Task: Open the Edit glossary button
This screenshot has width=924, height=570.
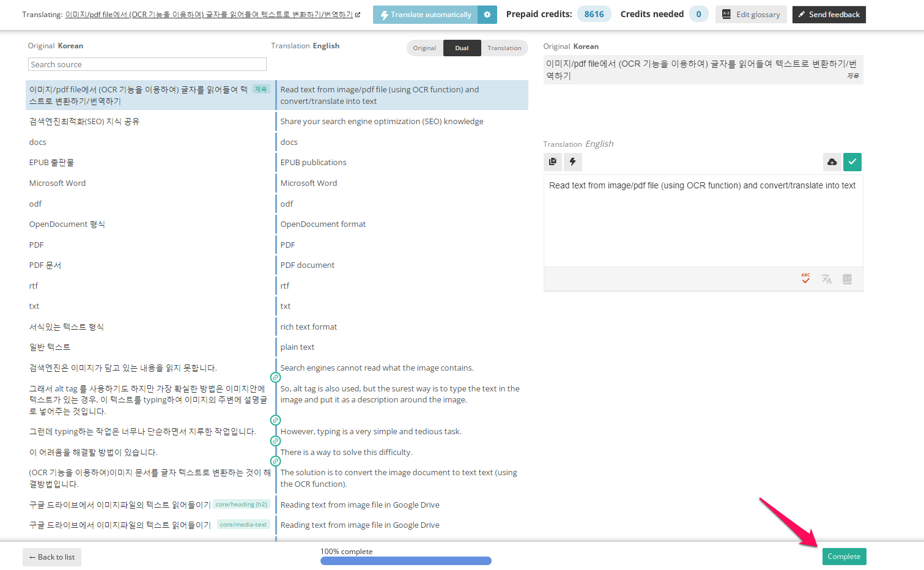Action: (x=752, y=15)
